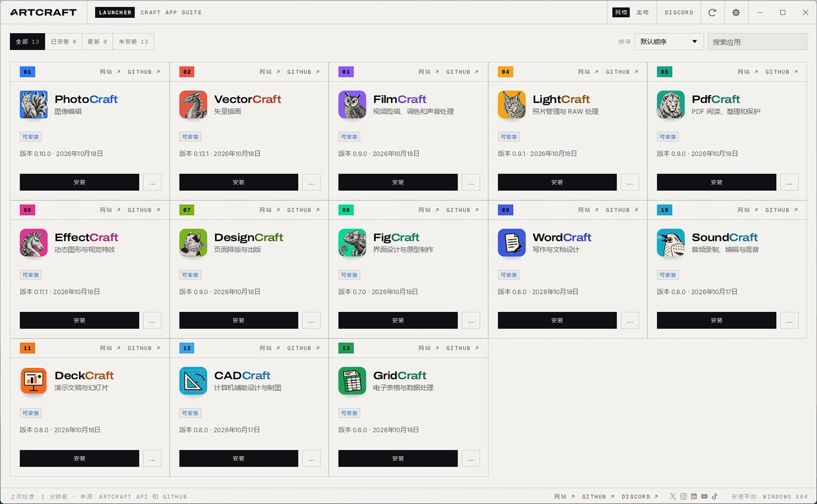Viewport: 817px width, 504px height.
Task: Install VectorCraft with its 安装 button
Action: 239,182
